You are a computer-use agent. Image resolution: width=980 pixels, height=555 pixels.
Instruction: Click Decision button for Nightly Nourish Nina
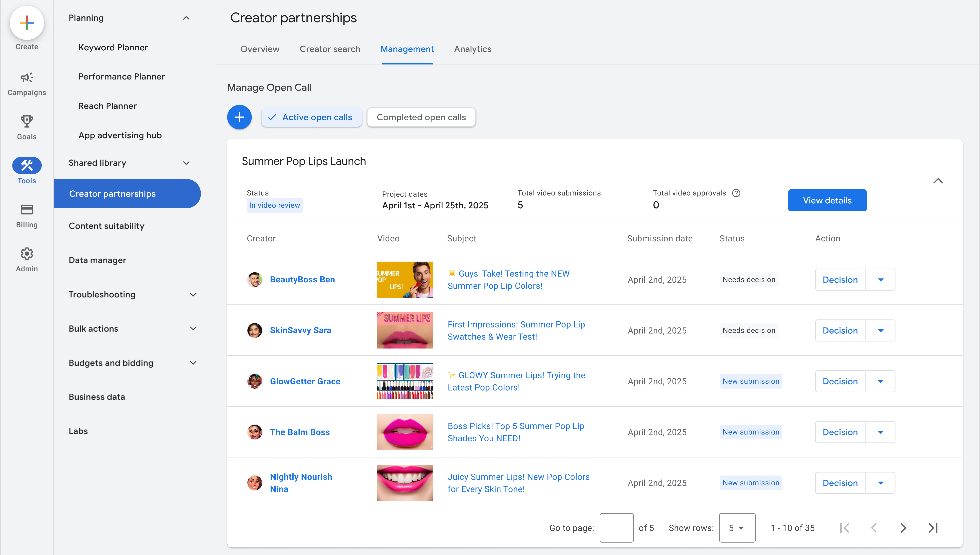pos(840,483)
